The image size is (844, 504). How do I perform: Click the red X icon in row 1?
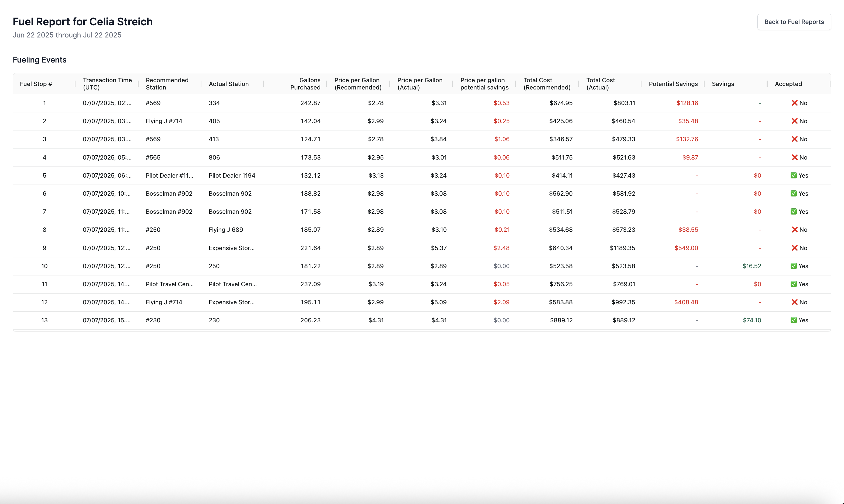[x=794, y=103]
